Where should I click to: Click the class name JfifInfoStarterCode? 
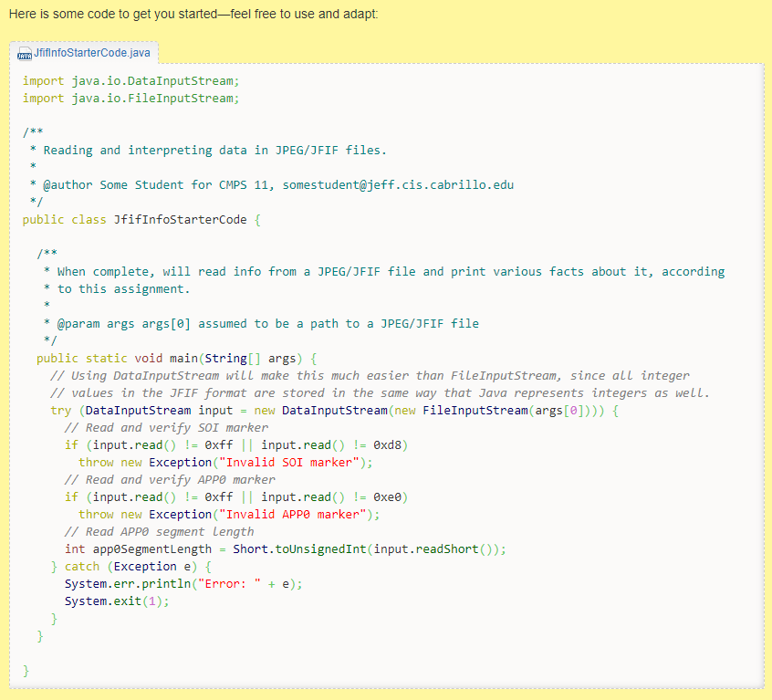tap(181, 219)
